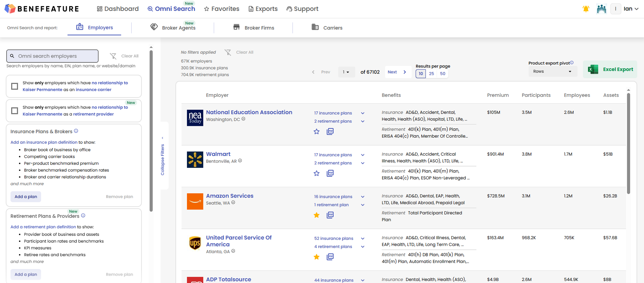Open PDF report for United Parcel Service
This screenshot has width=644, height=283.
[x=330, y=257]
